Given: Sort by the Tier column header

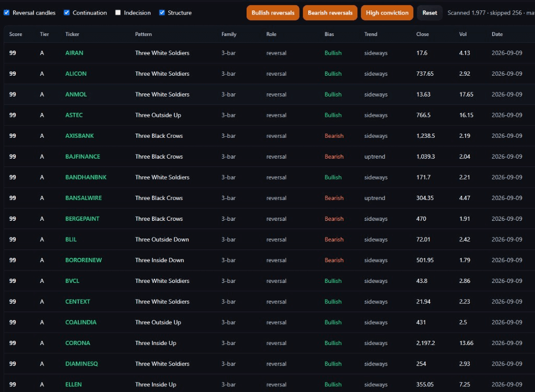Looking at the screenshot, I should (44, 34).
